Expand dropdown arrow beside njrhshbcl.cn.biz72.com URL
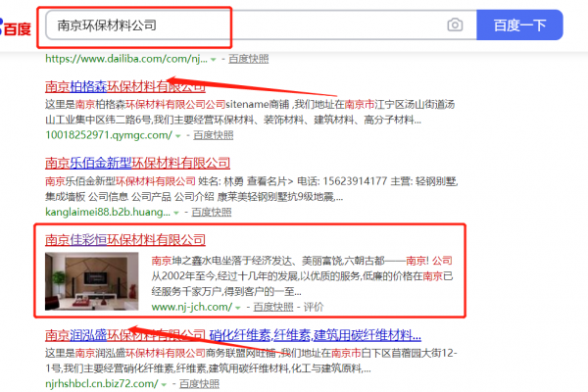This screenshot has width=588, height=392. 176,385
